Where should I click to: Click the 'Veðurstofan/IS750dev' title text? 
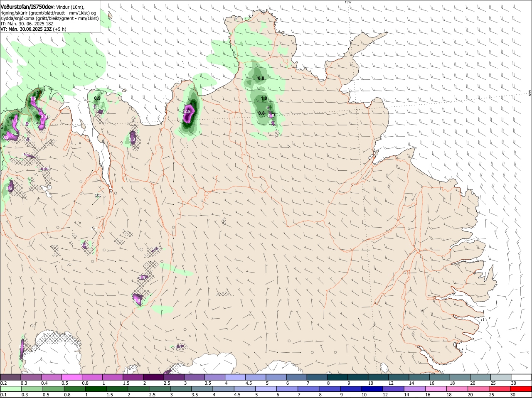[x=27, y=7]
